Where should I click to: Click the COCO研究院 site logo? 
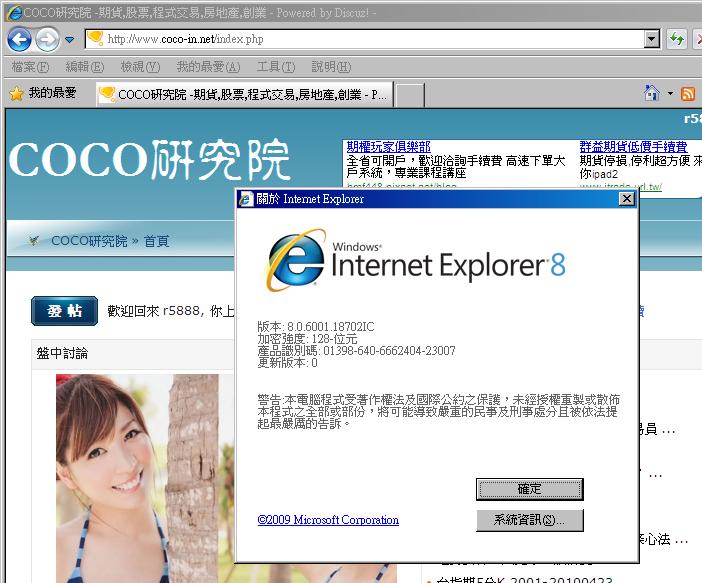(150, 159)
